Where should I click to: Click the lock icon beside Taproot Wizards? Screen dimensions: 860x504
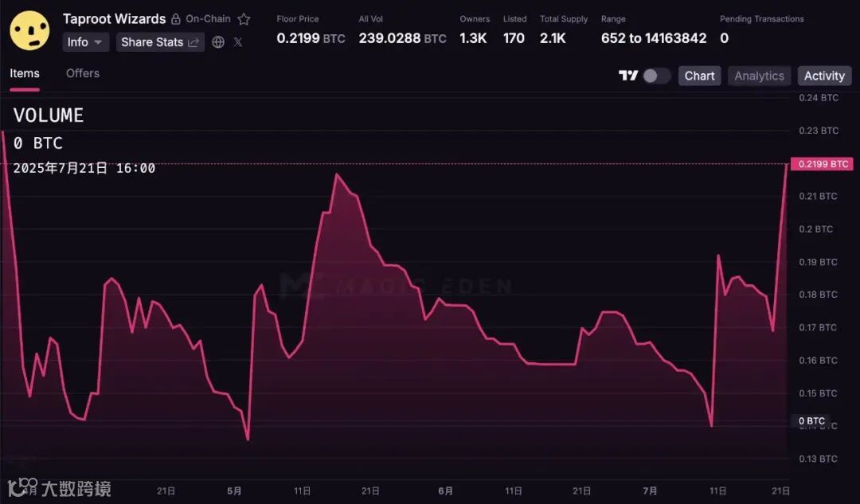(x=175, y=19)
